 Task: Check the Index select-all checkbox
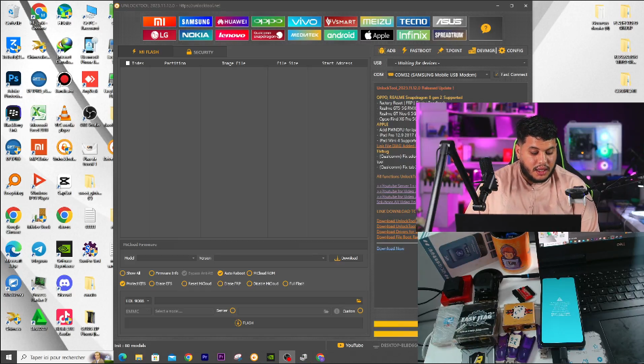[x=128, y=63]
